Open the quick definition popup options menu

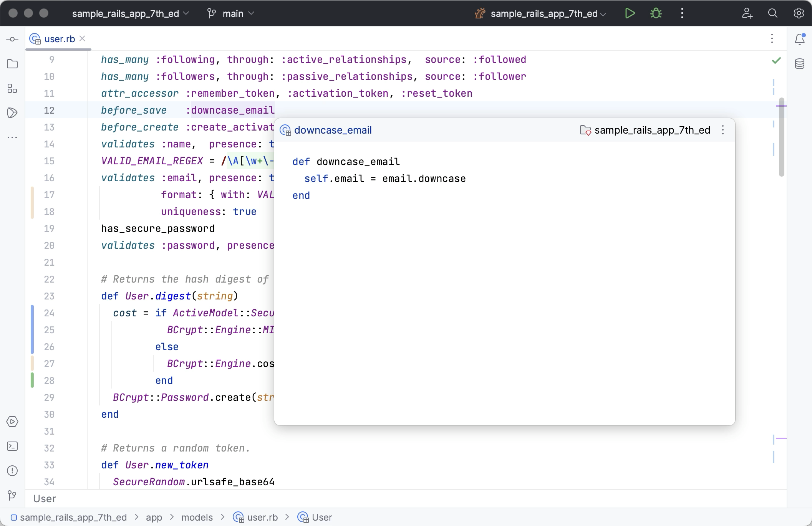pyautogui.click(x=723, y=130)
